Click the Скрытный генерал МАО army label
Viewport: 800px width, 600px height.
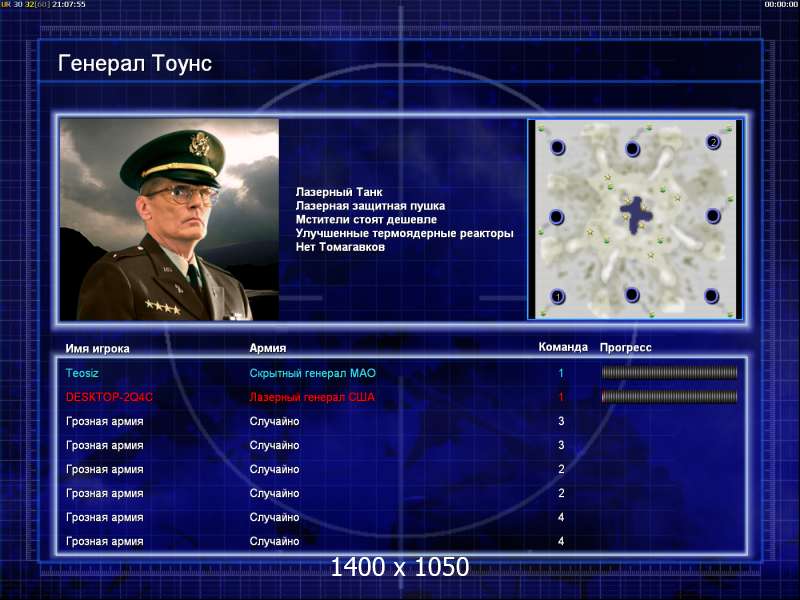pos(313,373)
